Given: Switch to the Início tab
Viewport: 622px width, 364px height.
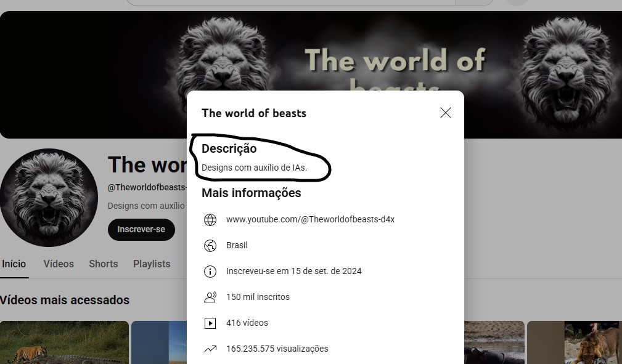Looking at the screenshot, I should click(x=14, y=264).
